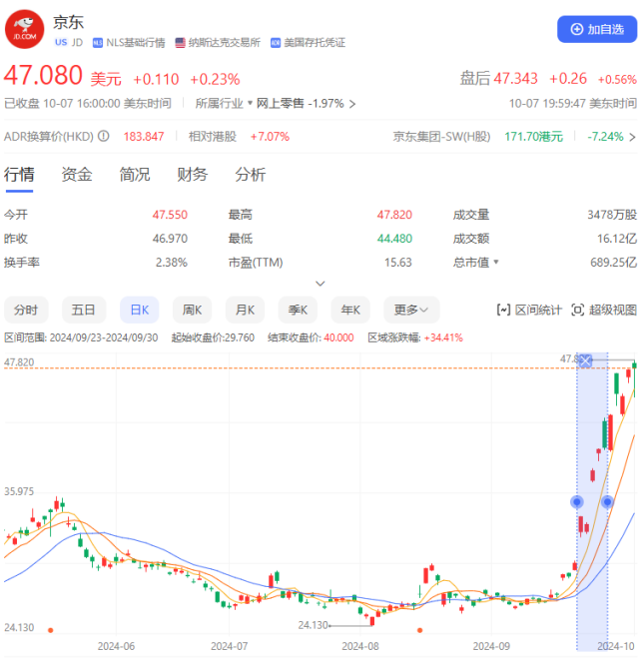Image resolution: width=644 pixels, height=660 pixels.
Task: Switch to the 行情 tab
Action: [19, 175]
